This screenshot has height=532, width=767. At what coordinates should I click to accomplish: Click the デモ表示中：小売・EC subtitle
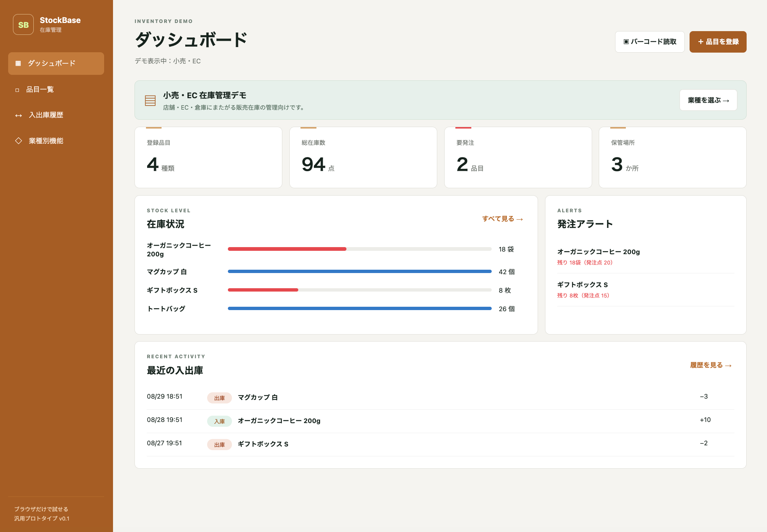pyautogui.click(x=168, y=61)
